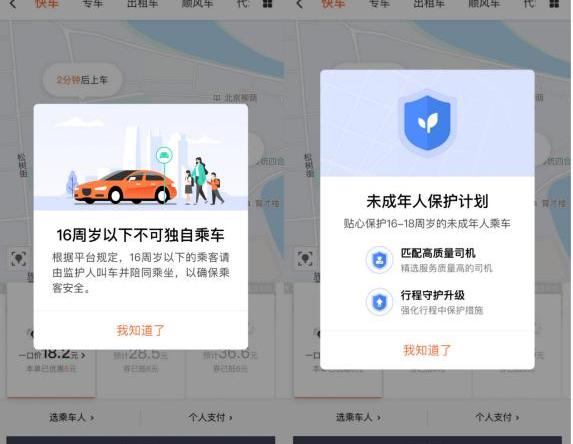This screenshot has width=573, height=444.
Task: Tap back arrow on right screen
Action: pyautogui.click(x=299, y=4)
